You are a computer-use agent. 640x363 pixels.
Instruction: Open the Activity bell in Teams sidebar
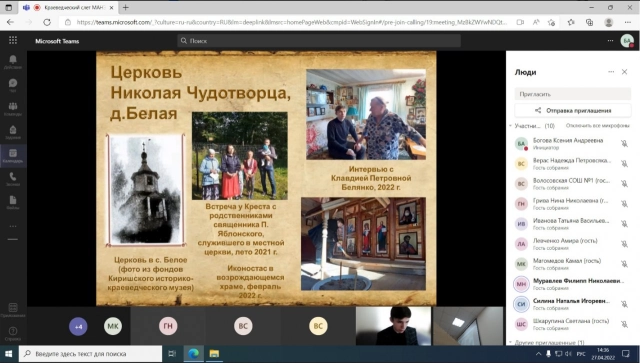click(x=13, y=62)
